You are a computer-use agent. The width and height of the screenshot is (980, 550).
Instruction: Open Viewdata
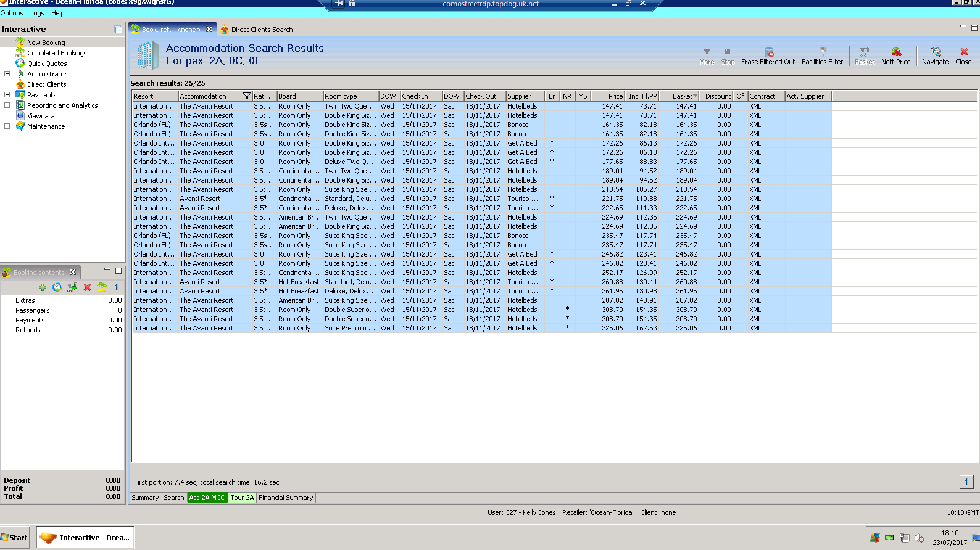(41, 116)
